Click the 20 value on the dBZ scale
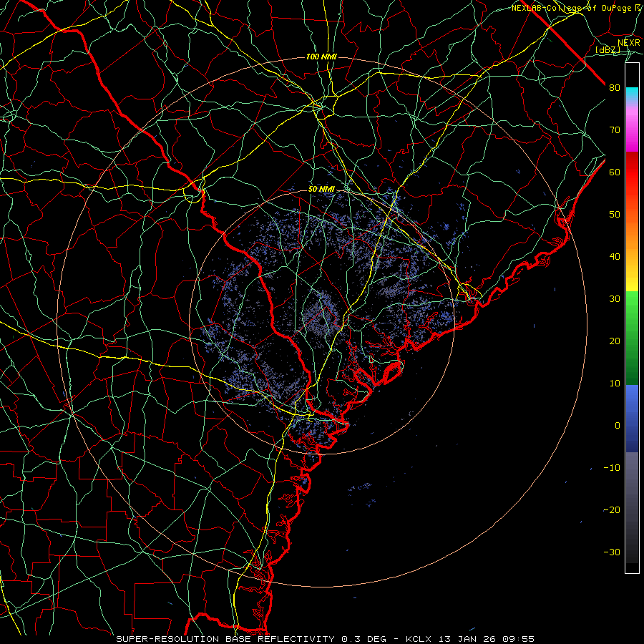 point(615,341)
